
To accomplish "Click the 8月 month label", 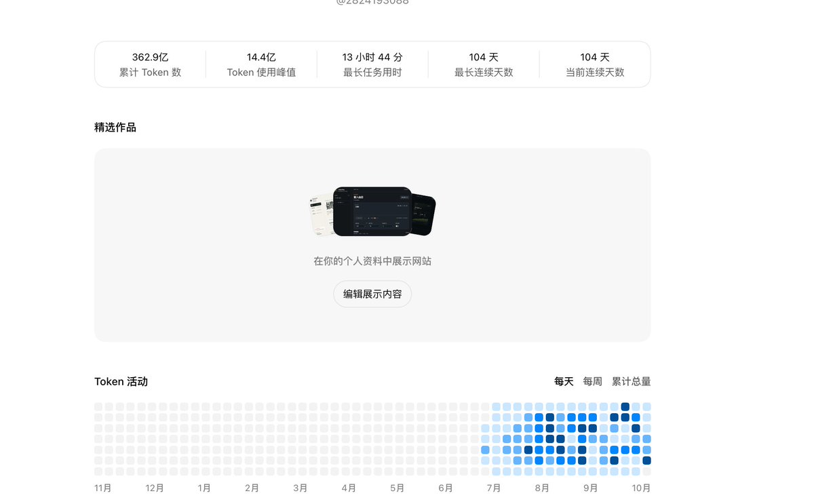I will point(542,488).
